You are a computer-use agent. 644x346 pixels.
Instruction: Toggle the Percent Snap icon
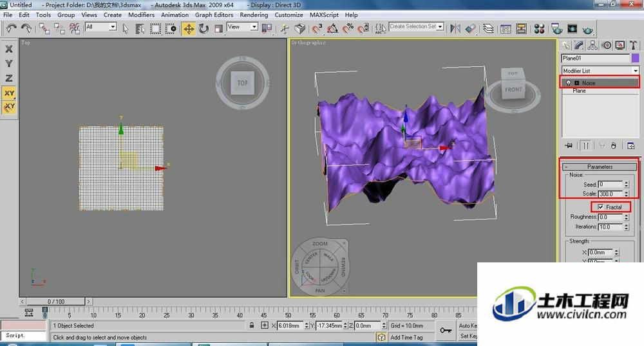coord(348,28)
